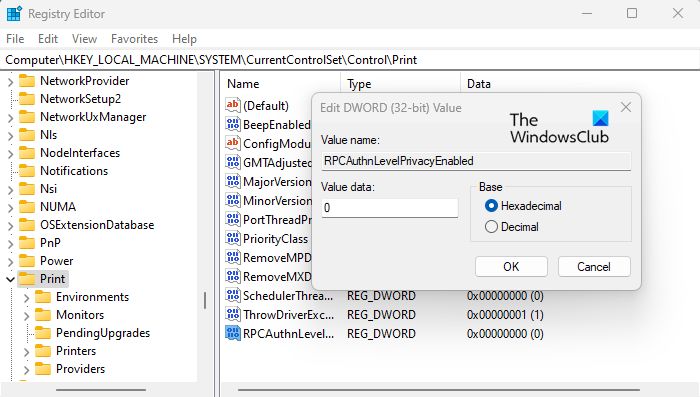Open the Edit menu
This screenshot has height=397, width=700.
pos(48,39)
